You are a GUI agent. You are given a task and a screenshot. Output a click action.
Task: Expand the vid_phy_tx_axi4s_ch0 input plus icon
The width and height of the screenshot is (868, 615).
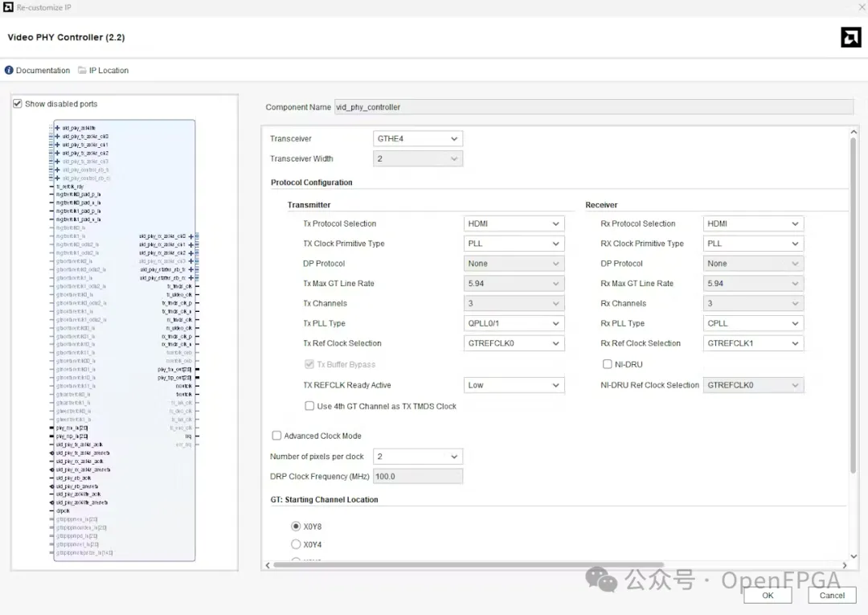pyautogui.click(x=57, y=136)
